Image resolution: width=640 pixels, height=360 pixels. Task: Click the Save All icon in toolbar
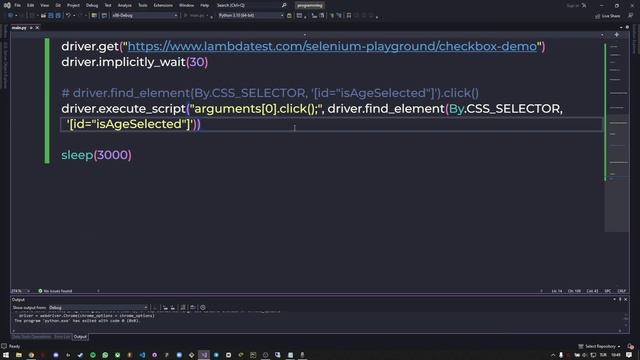coord(58,16)
